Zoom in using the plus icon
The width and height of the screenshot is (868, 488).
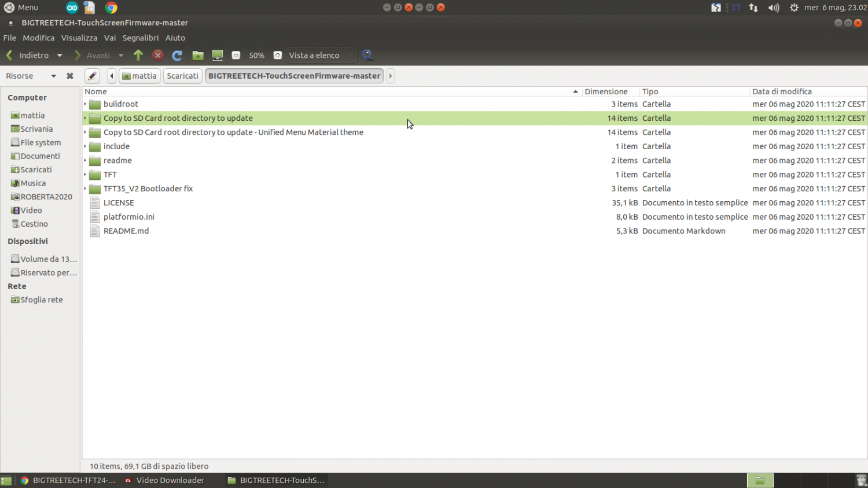tap(278, 55)
